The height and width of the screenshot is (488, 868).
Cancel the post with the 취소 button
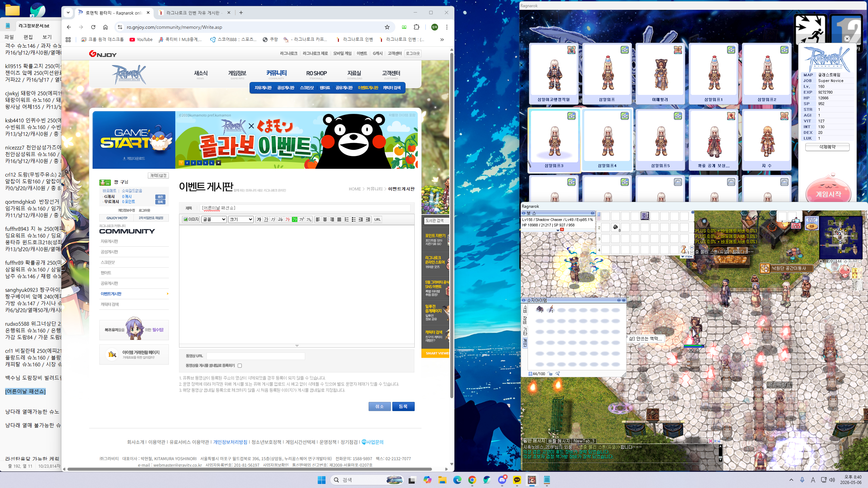(x=380, y=406)
